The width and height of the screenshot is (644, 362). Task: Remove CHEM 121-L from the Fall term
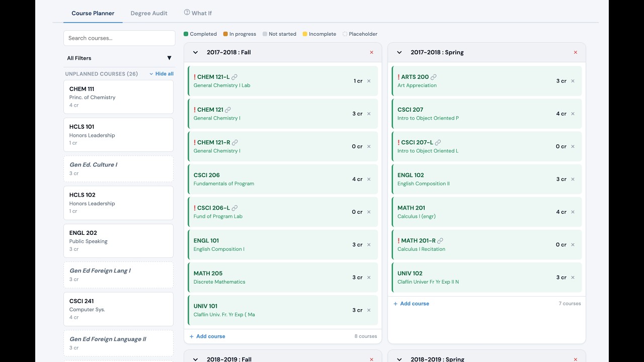(x=369, y=81)
